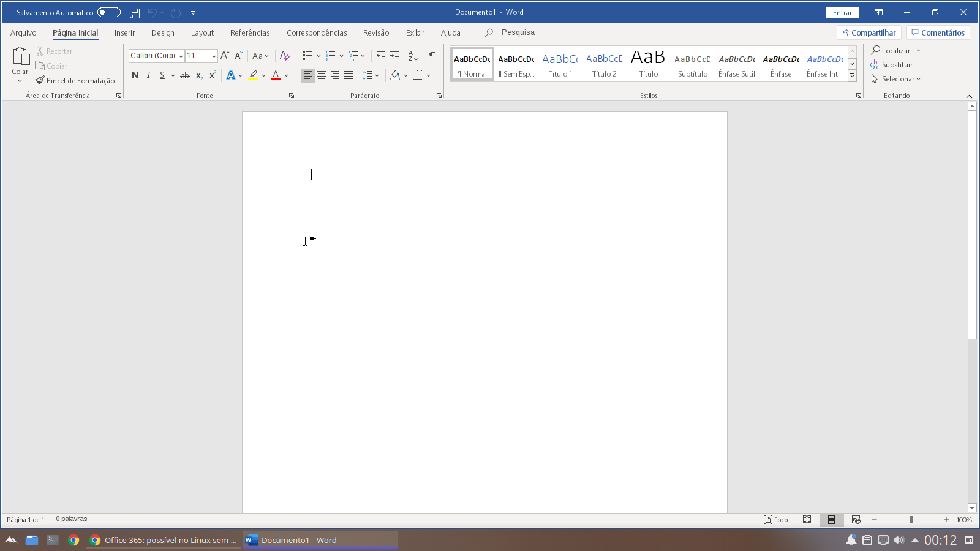Click the clear formatting eraser icon

click(x=284, y=56)
